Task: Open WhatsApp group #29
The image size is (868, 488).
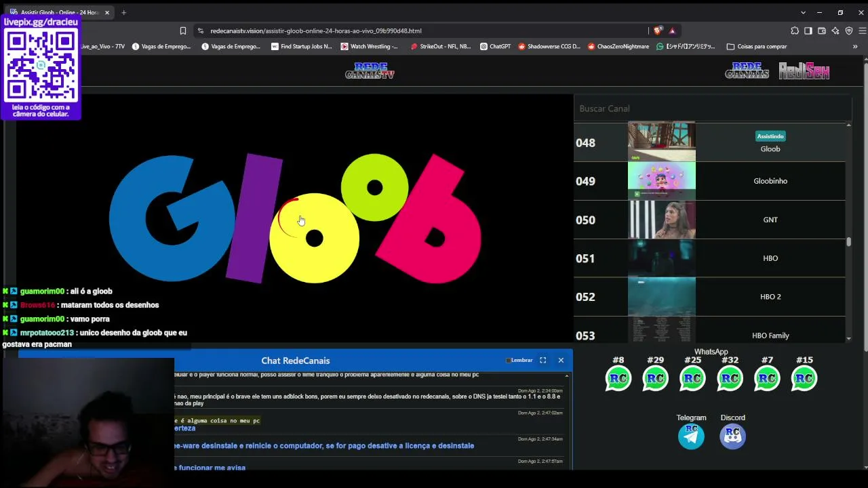Action: click(655, 378)
